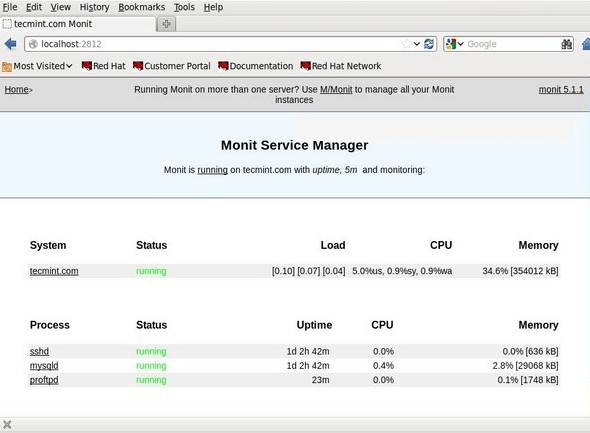
Task: Open the search engine selector dropdown
Action: 455,44
